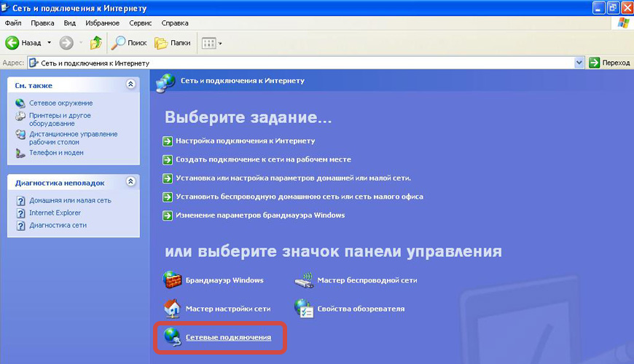
Task: Collapse the Диагностика неполадок panel
Action: [130, 182]
